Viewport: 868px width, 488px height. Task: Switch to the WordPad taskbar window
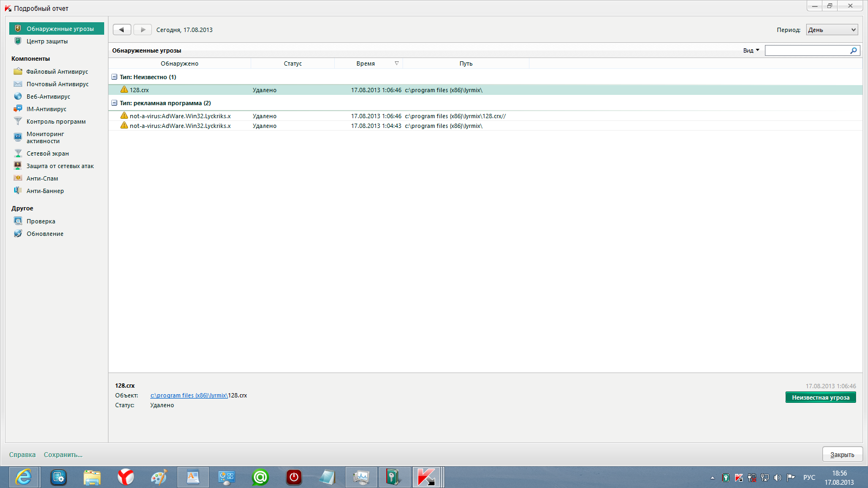193,477
